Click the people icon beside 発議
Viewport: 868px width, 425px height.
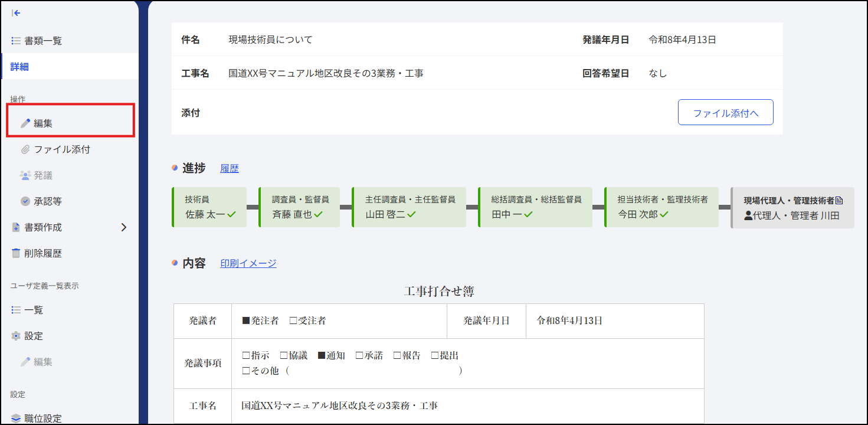coord(25,175)
